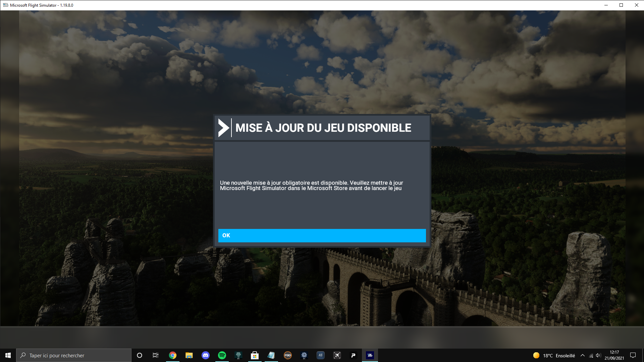
Task: Open the white airplane icon app
Action: [337, 355]
